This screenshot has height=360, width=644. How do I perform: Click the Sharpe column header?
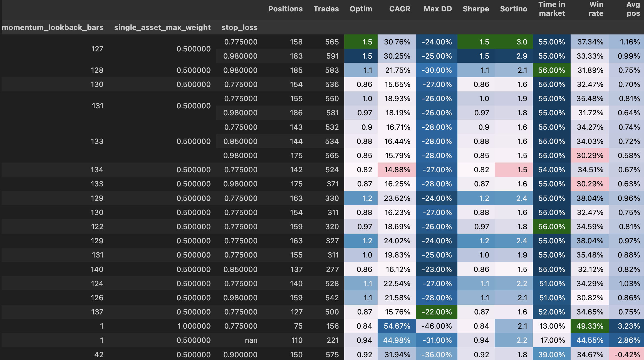476,9
